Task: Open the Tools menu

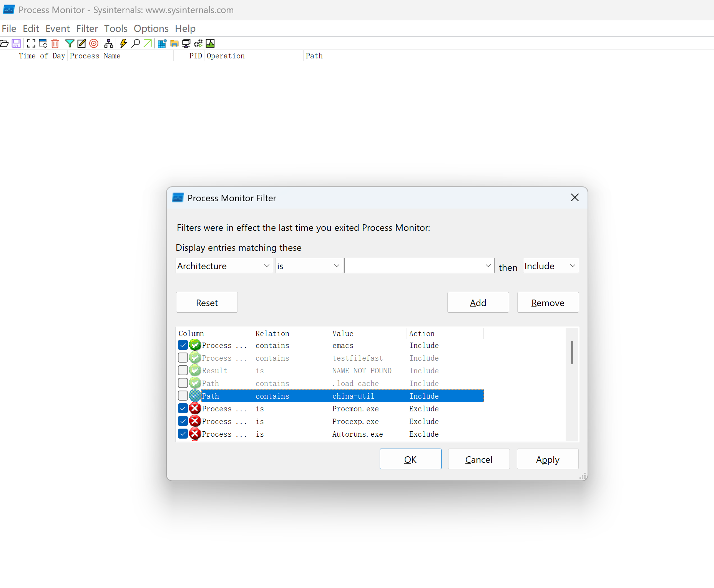Action: [x=116, y=29]
